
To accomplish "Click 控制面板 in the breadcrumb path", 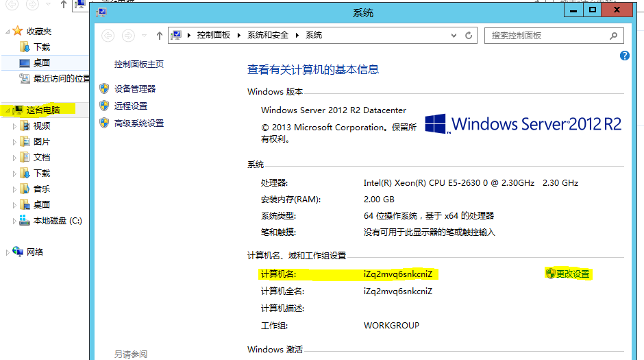I will pyautogui.click(x=213, y=35).
